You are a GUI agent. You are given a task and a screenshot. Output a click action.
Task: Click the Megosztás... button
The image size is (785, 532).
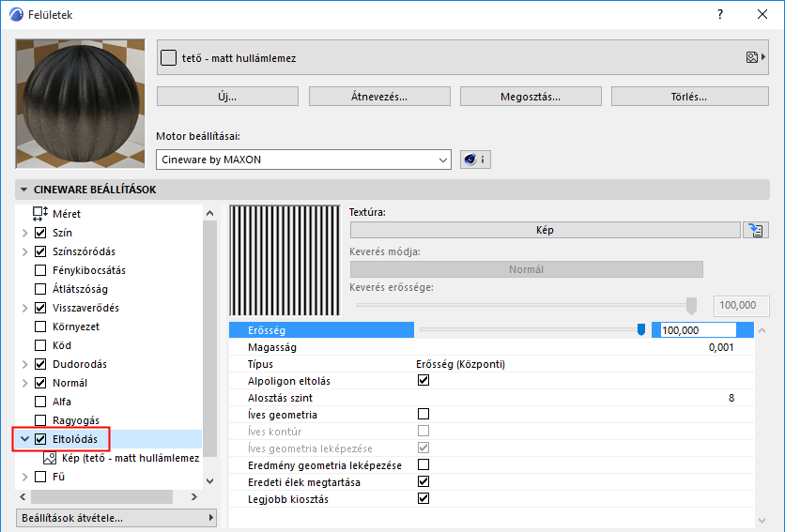click(x=531, y=97)
